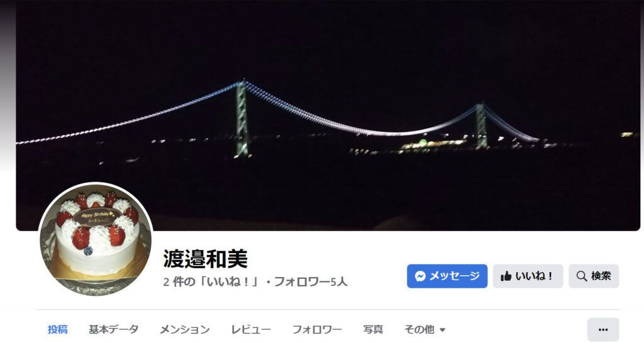Open the birthday cake profile picture
Screen dimensions: 644x343
[96, 239]
